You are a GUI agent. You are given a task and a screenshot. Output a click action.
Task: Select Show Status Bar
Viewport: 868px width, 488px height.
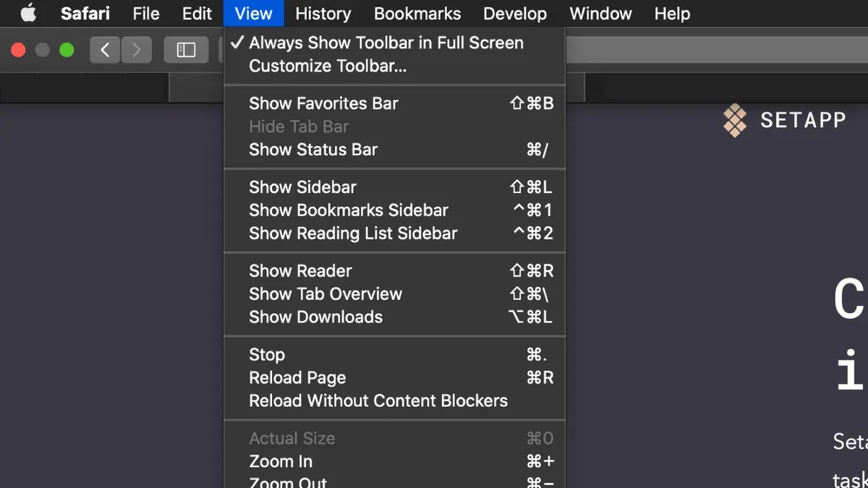(394, 150)
